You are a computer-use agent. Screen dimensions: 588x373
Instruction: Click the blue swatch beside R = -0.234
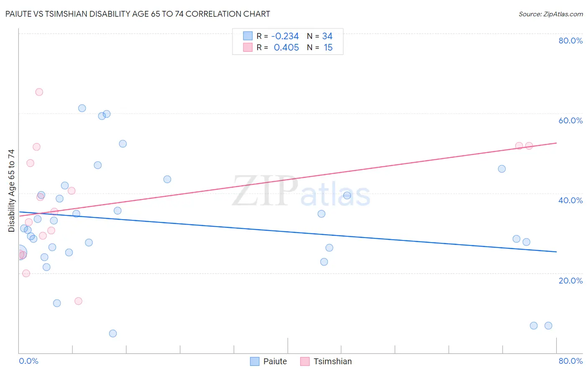click(x=248, y=36)
